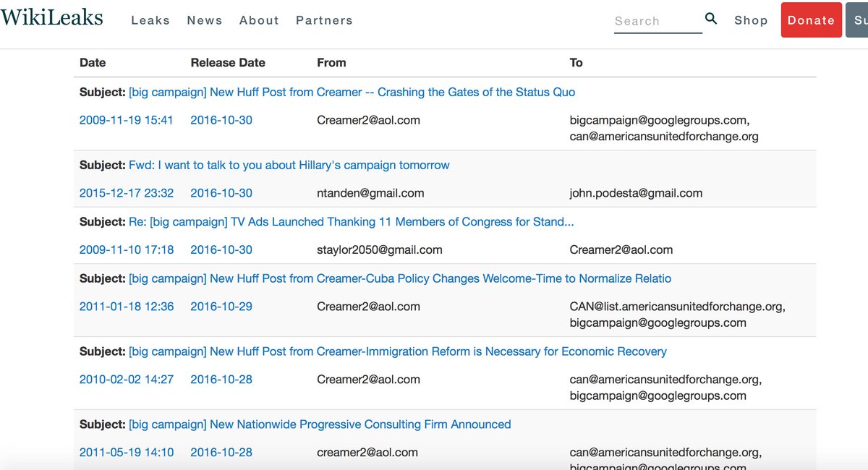Viewport: 868px width, 470px height.
Task: Click release date 2016-10-30 in staylor2050 row
Action: [x=221, y=249]
